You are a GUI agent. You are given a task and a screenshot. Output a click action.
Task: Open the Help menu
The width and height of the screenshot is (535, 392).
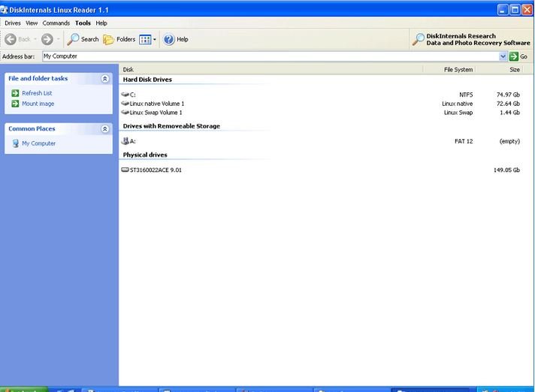(101, 23)
